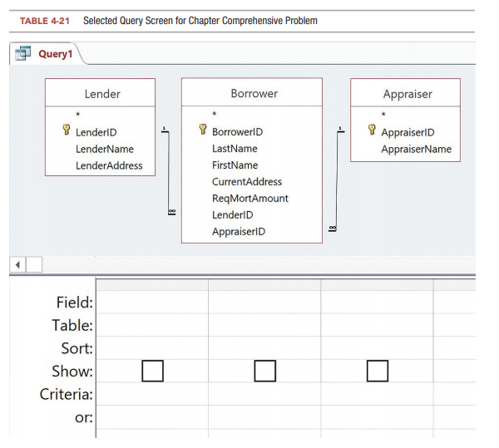Click the primary key icon beside LenderID

point(66,131)
